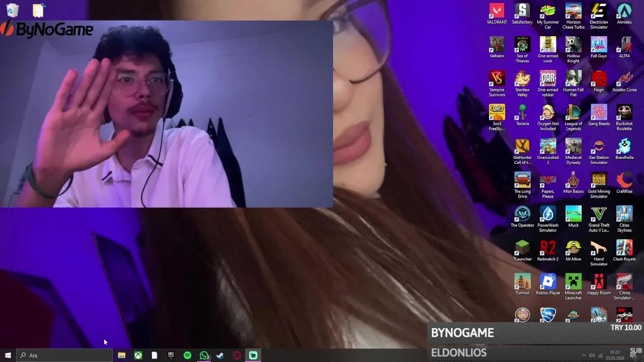The image size is (644, 362).
Task: Select the Fall Guys desktop icon
Action: tap(599, 47)
